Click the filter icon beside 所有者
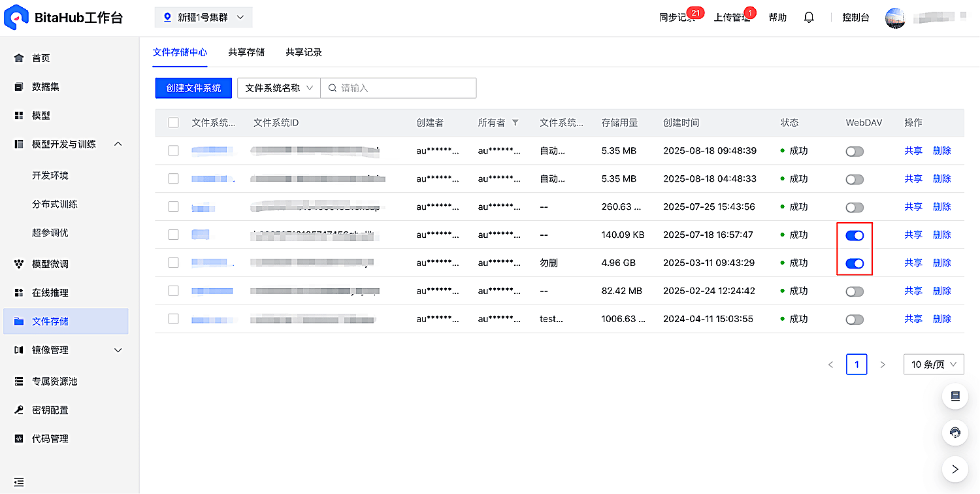 pos(515,123)
